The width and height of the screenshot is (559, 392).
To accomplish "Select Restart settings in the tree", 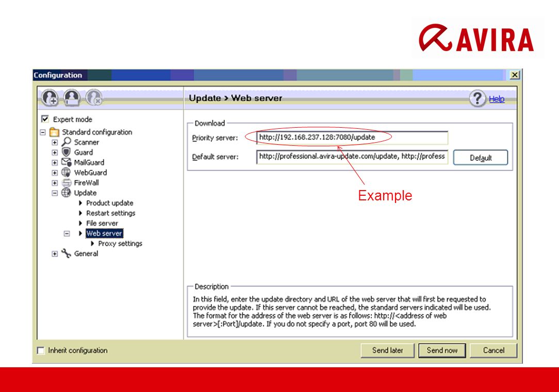I will (111, 213).
